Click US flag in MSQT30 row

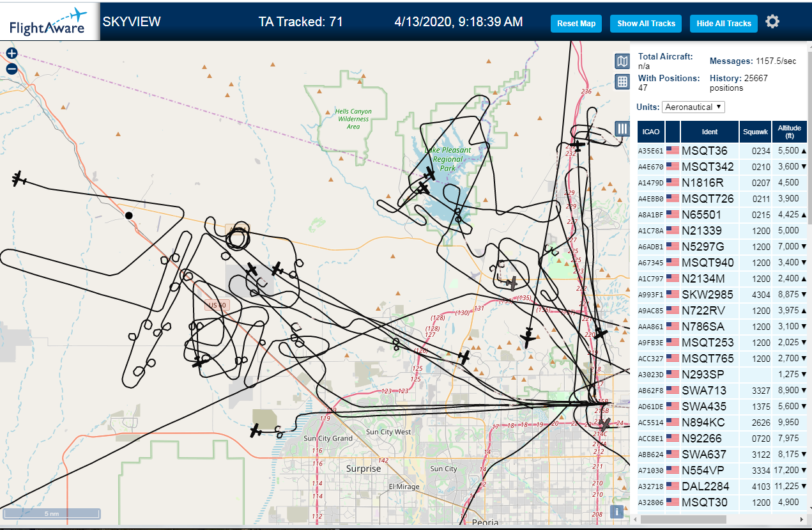673,502
